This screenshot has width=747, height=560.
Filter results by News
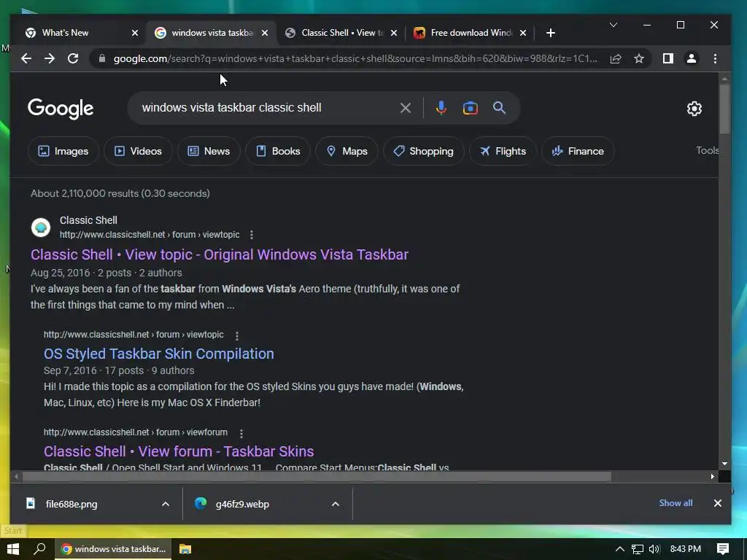209,151
